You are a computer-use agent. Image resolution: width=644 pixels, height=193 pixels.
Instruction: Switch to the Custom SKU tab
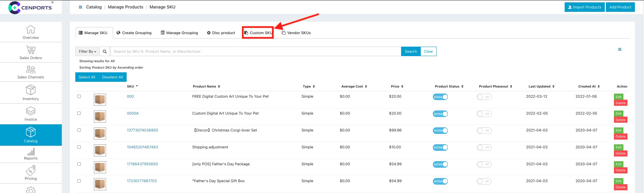point(258,33)
